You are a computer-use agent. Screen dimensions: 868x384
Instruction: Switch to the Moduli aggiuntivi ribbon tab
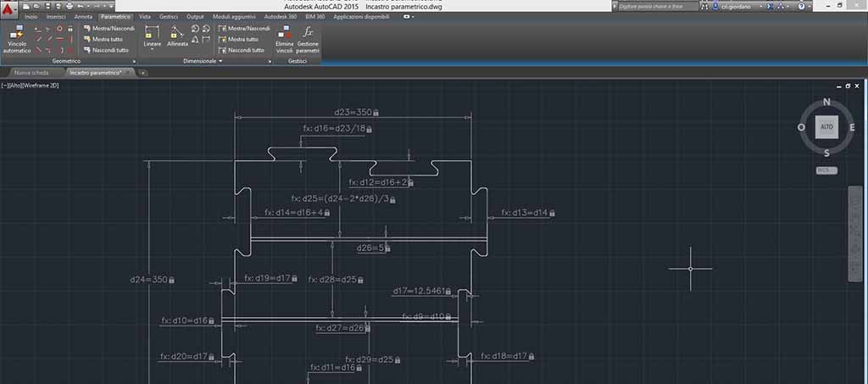coord(236,17)
